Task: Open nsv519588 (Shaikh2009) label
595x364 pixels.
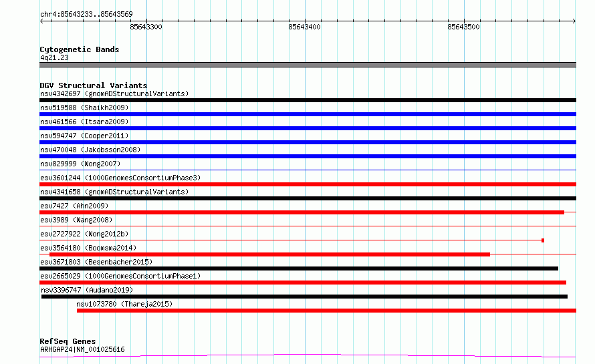Action: click(x=84, y=108)
